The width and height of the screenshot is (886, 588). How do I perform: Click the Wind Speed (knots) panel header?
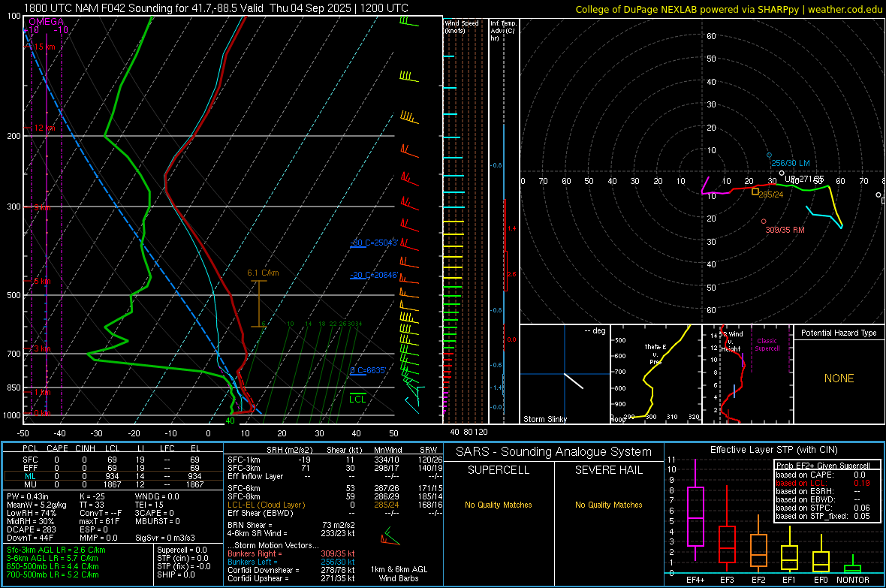(x=462, y=26)
